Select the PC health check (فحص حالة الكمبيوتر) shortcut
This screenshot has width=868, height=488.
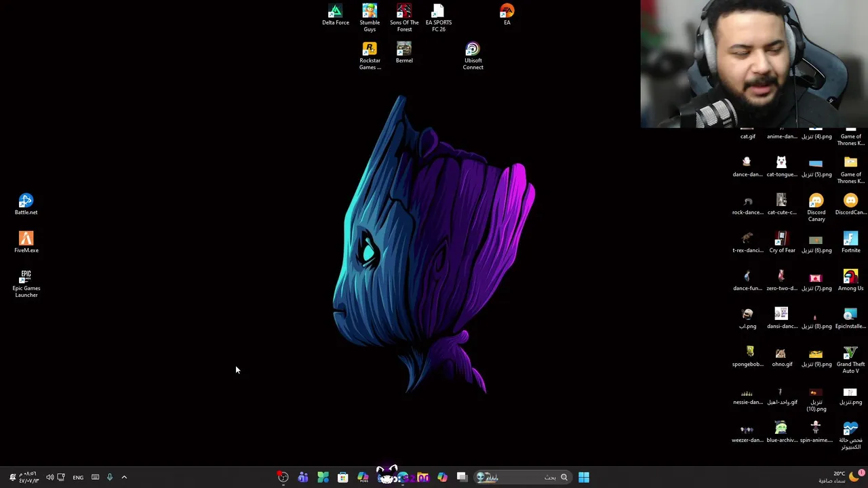coord(850,436)
